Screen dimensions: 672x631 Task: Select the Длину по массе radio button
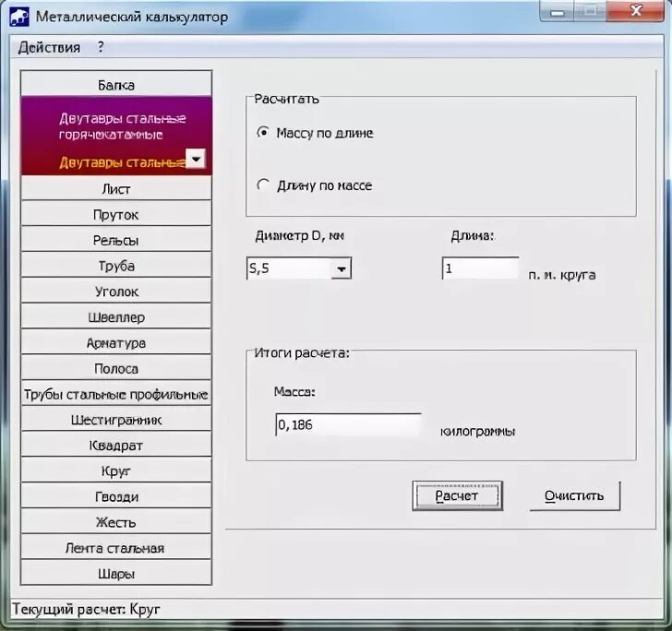[263, 185]
